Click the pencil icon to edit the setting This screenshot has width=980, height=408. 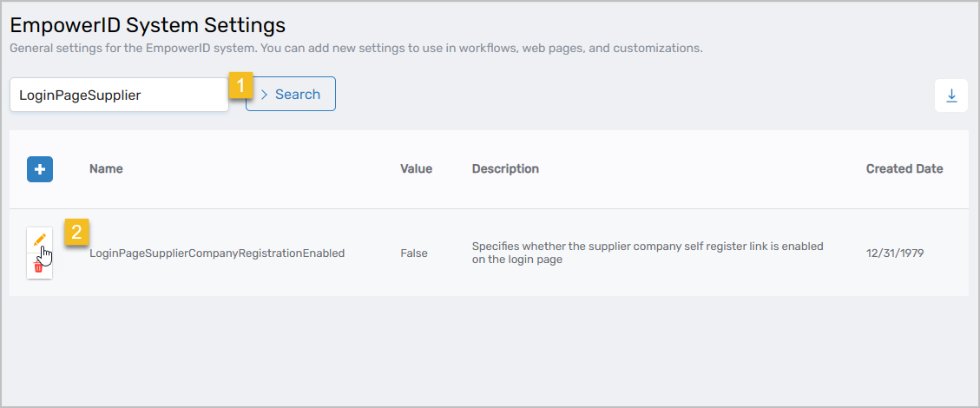point(39,240)
